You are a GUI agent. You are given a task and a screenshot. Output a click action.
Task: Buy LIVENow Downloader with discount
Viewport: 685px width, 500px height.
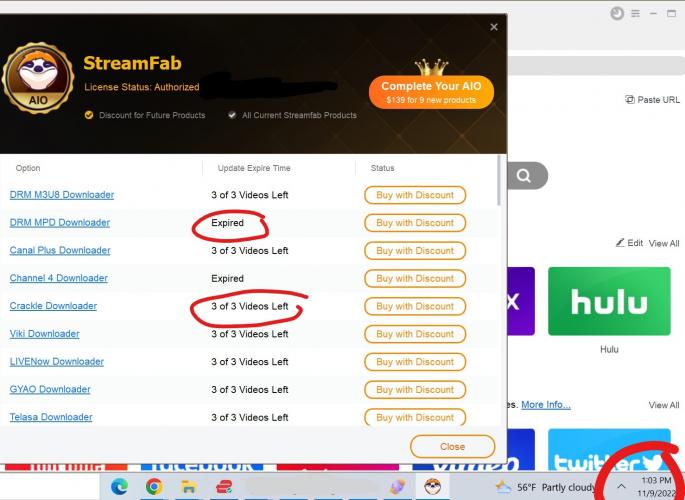pos(415,362)
